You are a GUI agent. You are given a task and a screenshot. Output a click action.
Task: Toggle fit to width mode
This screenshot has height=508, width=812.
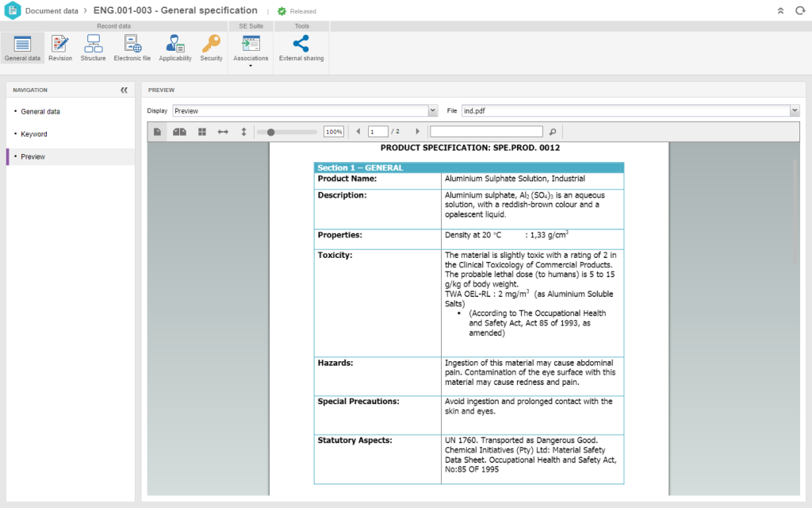223,132
